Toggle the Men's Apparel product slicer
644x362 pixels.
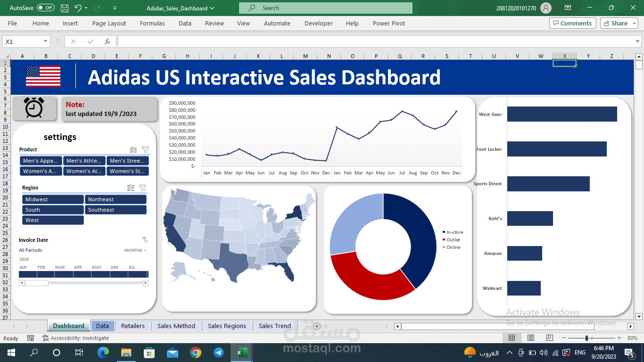41,161
